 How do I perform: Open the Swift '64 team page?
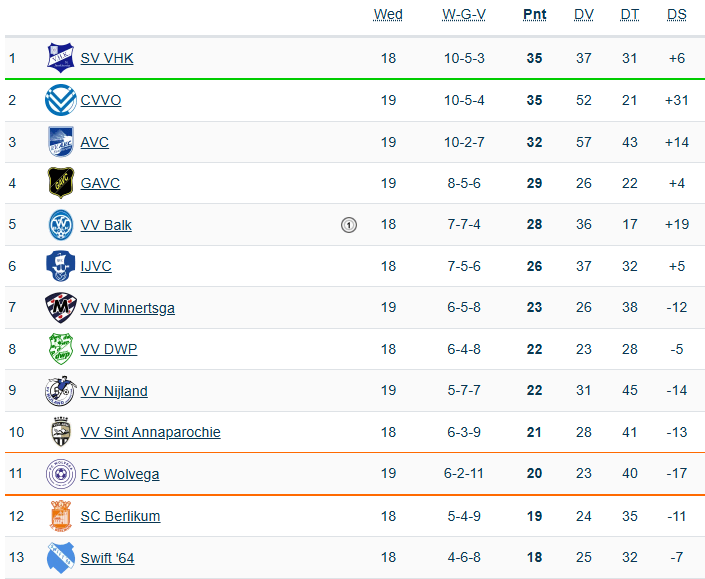click(x=107, y=557)
